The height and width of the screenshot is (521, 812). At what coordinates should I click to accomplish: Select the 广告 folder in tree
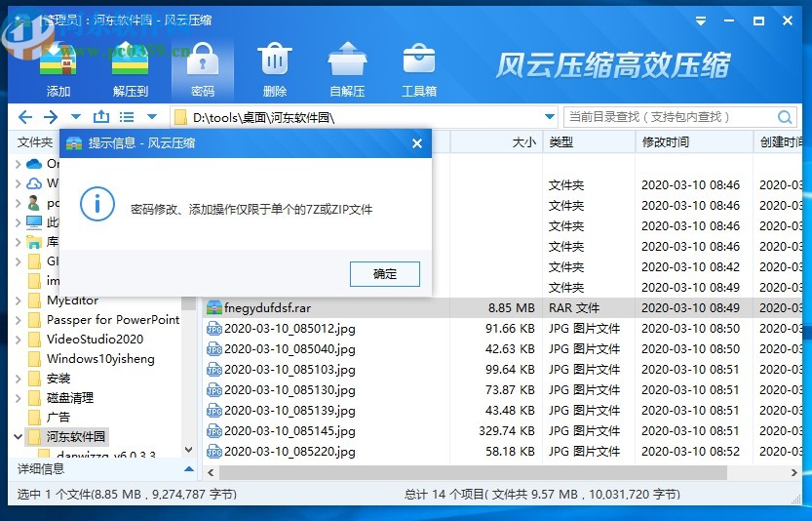pyautogui.click(x=58, y=418)
